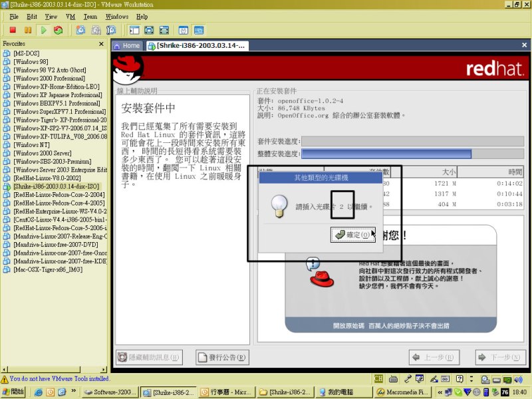This screenshot has height=399, width=532.
Task: Expand hidden system tray icons chevron
Action: (x=440, y=392)
